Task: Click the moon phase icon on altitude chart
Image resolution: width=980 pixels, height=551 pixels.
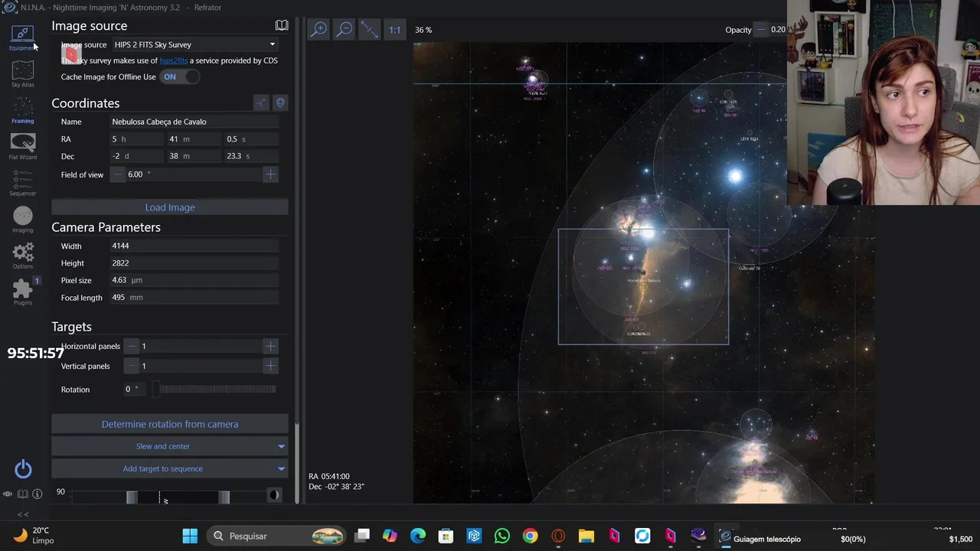Action: tap(274, 495)
